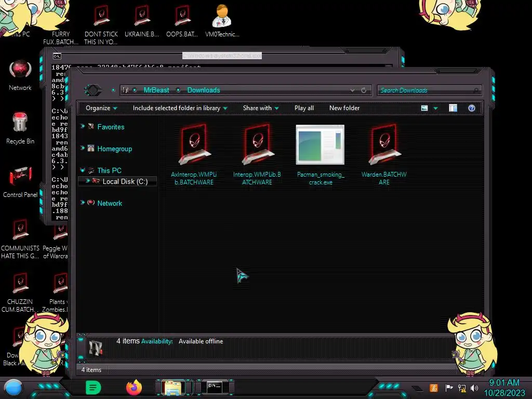Click the details pane folder icon

coord(96,348)
